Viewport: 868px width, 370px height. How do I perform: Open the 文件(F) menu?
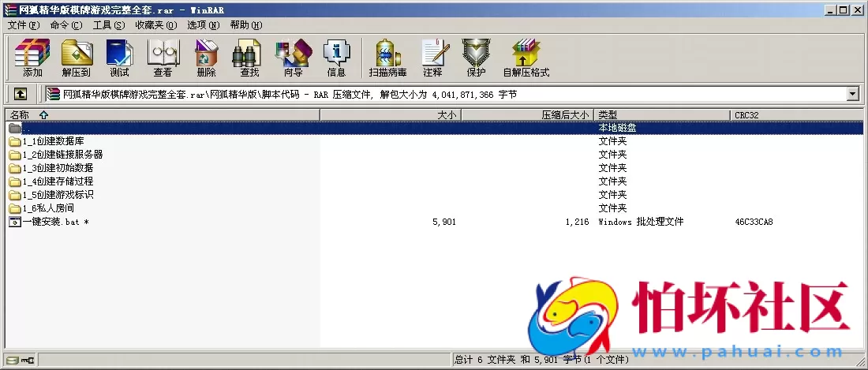point(24,25)
